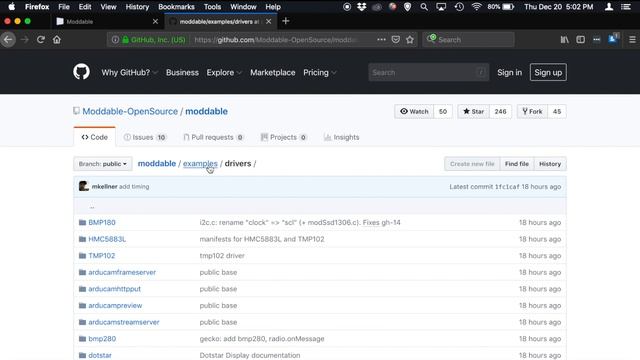Open the Marketplace link
The height and width of the screenshot is (360, 640).
coord(273,72)
